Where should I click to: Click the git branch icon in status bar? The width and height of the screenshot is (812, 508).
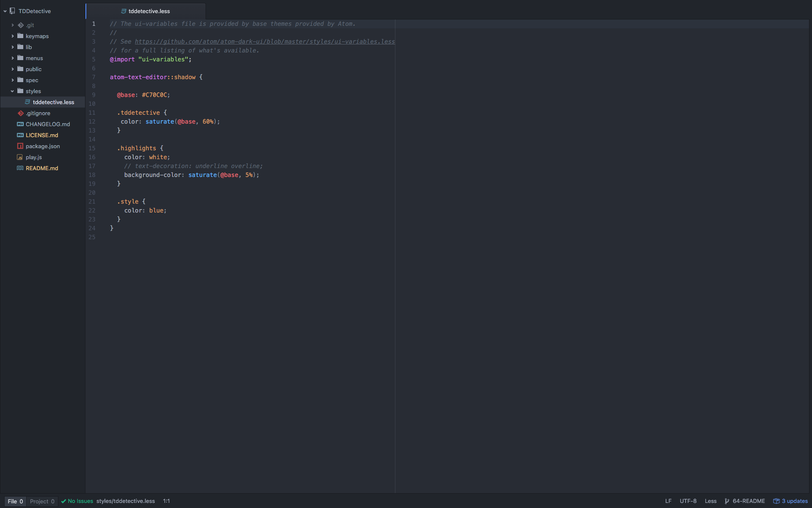[x=727, y=501]
